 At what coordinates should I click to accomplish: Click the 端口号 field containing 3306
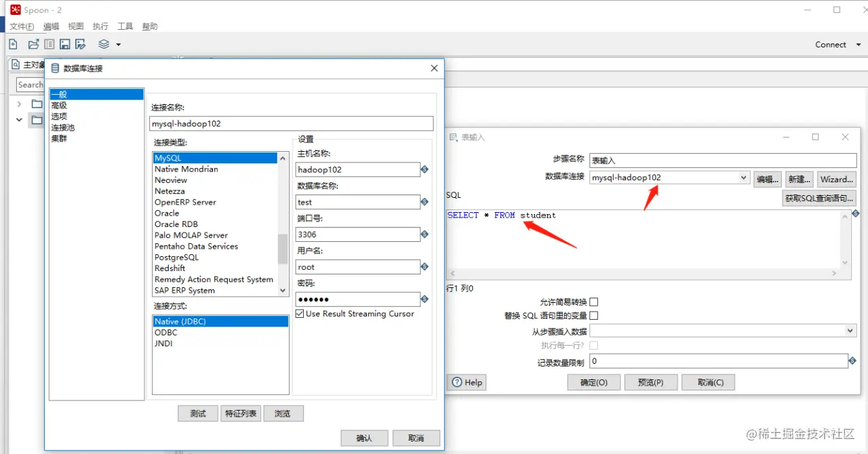(x=358, y=234)
